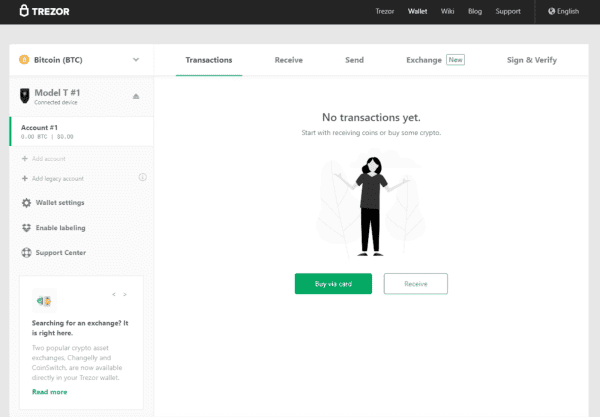
Task: Click the shrugging person illustration
Action: [371, 205]
